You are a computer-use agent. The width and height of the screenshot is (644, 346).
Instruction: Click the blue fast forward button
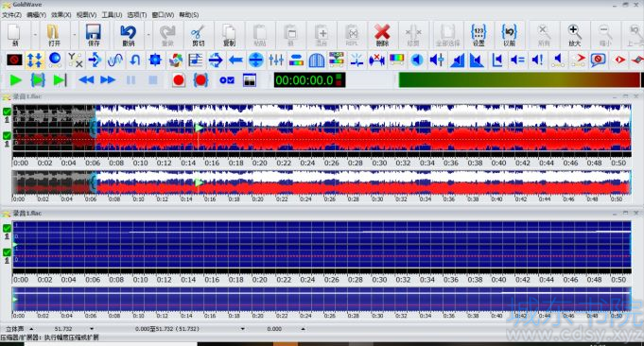coord(108,80)
